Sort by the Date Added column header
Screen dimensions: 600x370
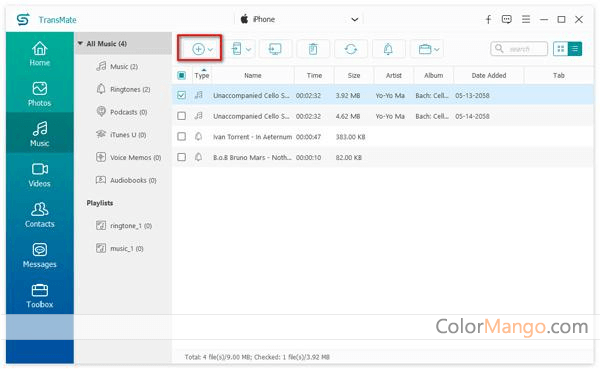tap(489, 75)
